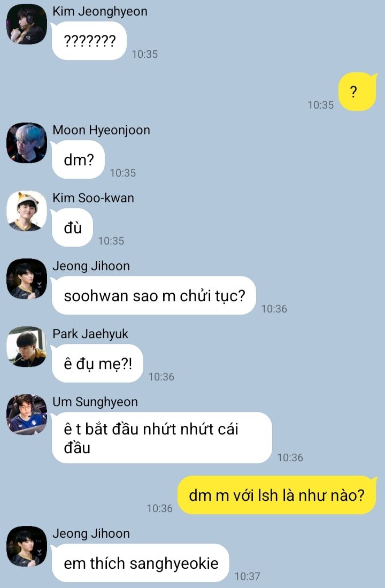Viewport: 385px width, 588px height.
Task: Click the name Park Jaehyuk
Action: tap(90, 334)
